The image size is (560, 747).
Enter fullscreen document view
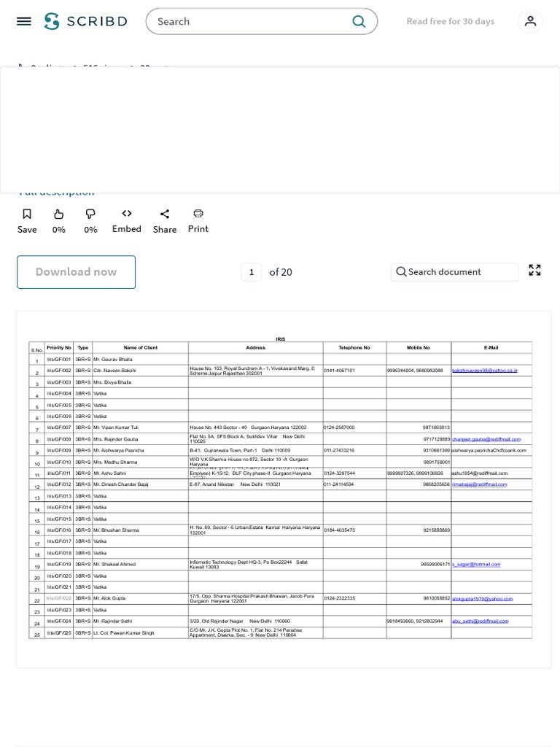(534, 270)
